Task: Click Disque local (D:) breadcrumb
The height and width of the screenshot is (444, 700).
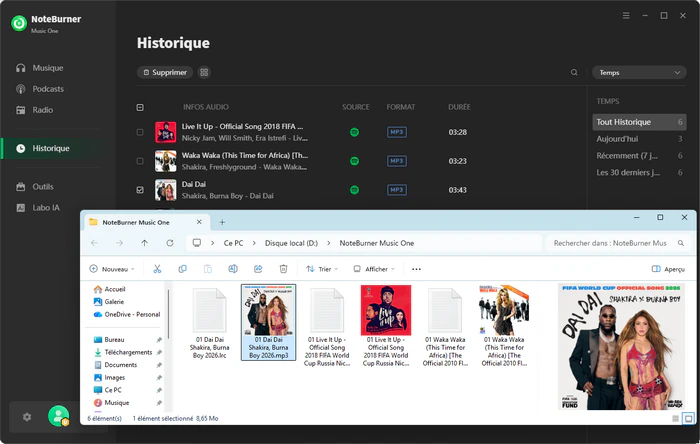Action: tap(291, 243)
